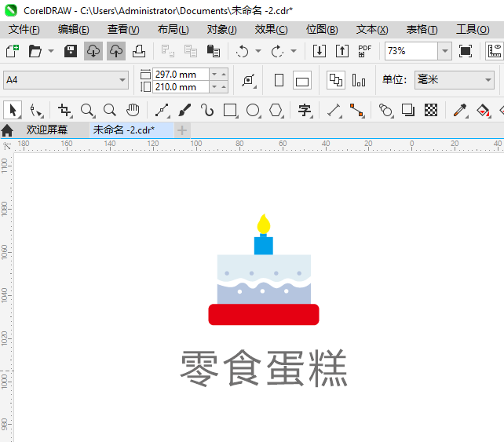
Task: Click the 73% zoom level field
Action: coord(411,51)
